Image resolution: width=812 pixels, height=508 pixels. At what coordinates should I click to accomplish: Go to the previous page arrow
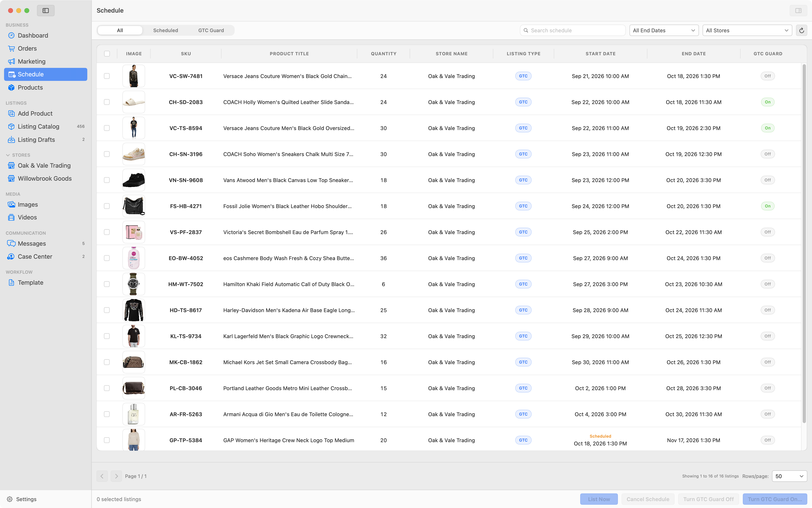102,477
